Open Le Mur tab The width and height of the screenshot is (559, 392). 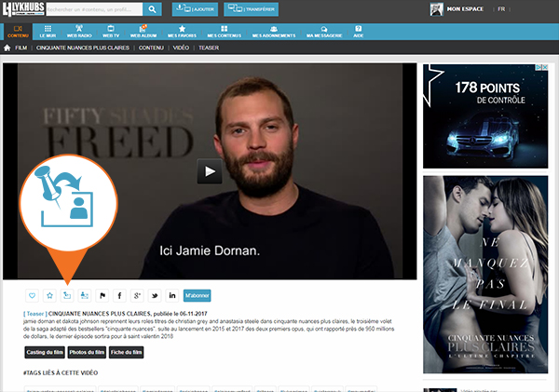tap(48, 32)
